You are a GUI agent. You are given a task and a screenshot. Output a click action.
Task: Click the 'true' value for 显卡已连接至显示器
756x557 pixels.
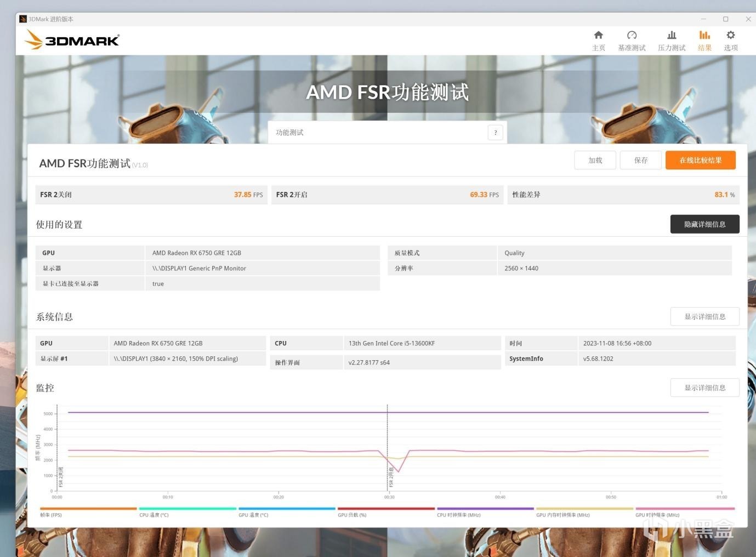pyautogui.click(x=158, y=283)
